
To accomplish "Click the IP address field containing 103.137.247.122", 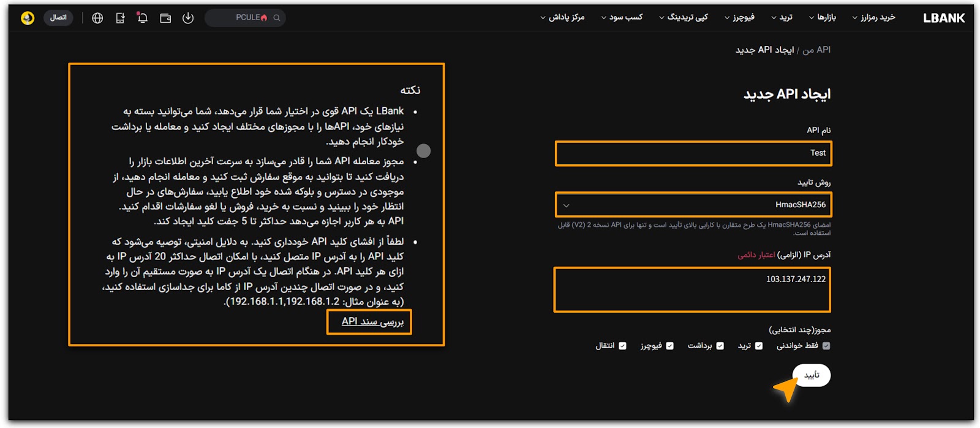I will pos(692,289).
